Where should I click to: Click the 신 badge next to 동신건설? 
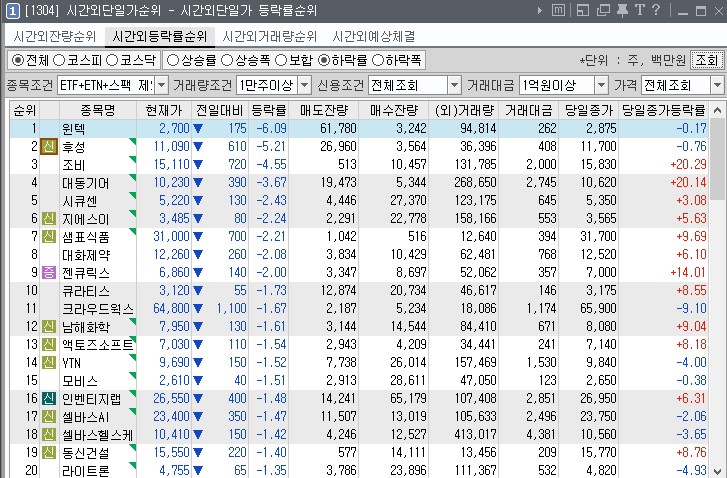click(49, 453)
